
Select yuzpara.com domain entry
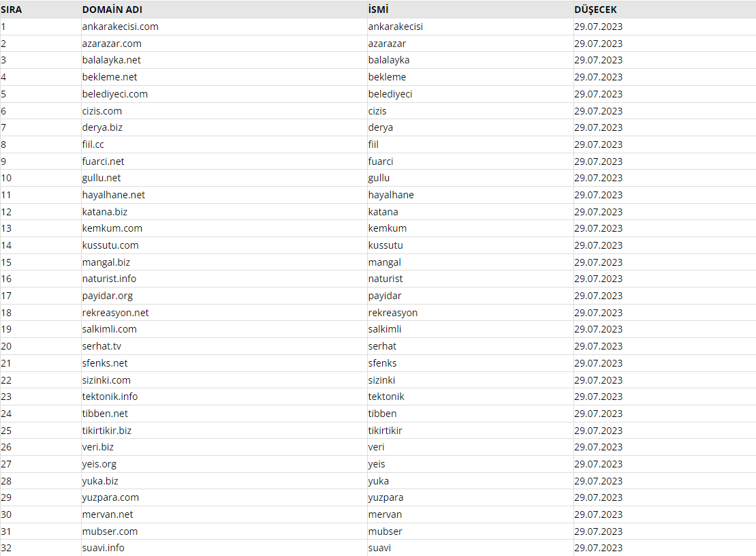[x=110, y=497]
